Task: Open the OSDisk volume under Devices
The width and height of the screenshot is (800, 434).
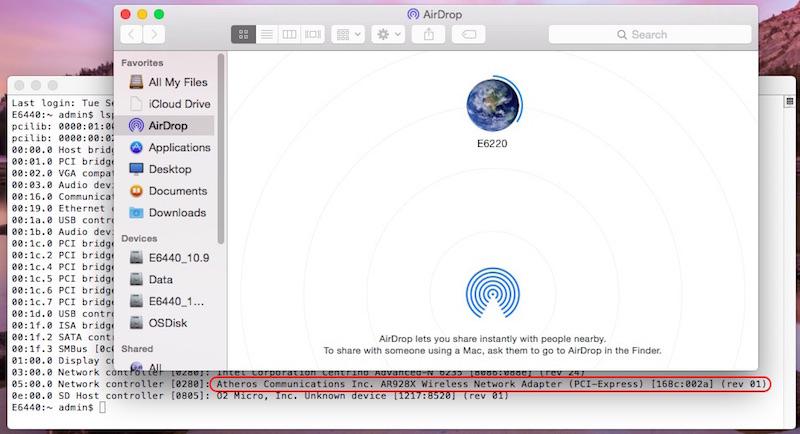Action: pyautogui.click(x=169, y=323)
